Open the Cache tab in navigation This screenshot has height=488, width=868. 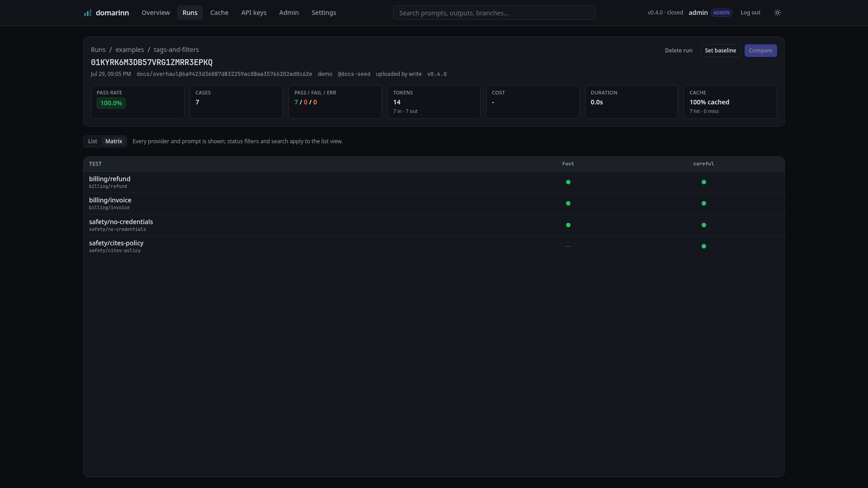[219, 13]
